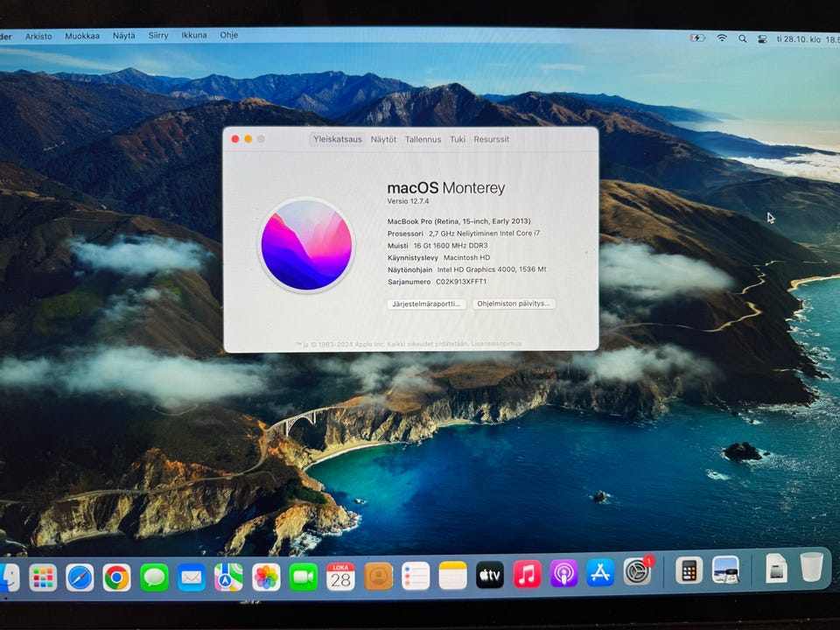Image resolution: width=840 pixels, height=630 pixels.
Task: Open Contacts from the Dock
Action: (x=378, y=577)
